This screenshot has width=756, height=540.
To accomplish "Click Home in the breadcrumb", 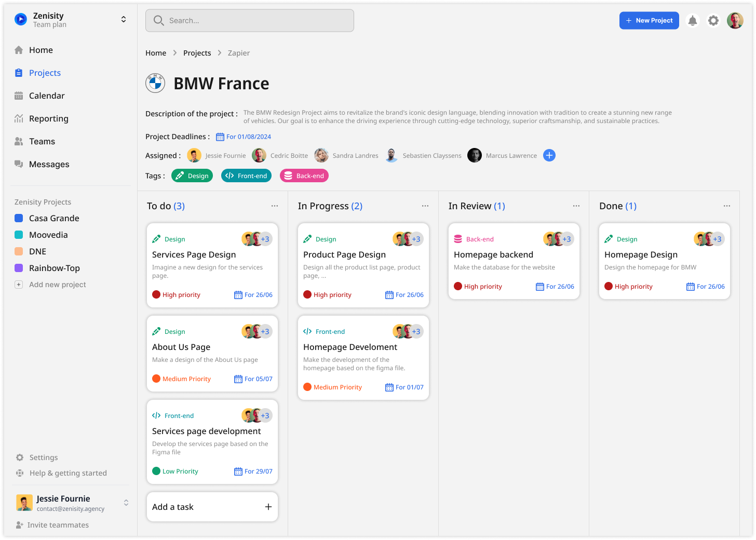I will point(156,53).
